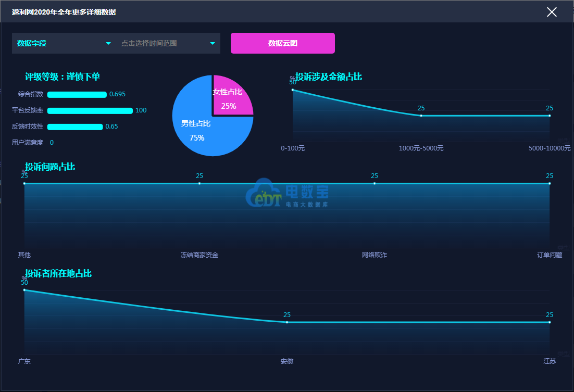Click the 用户满意度 value 0
574x392 pixels.
(52, 143)
